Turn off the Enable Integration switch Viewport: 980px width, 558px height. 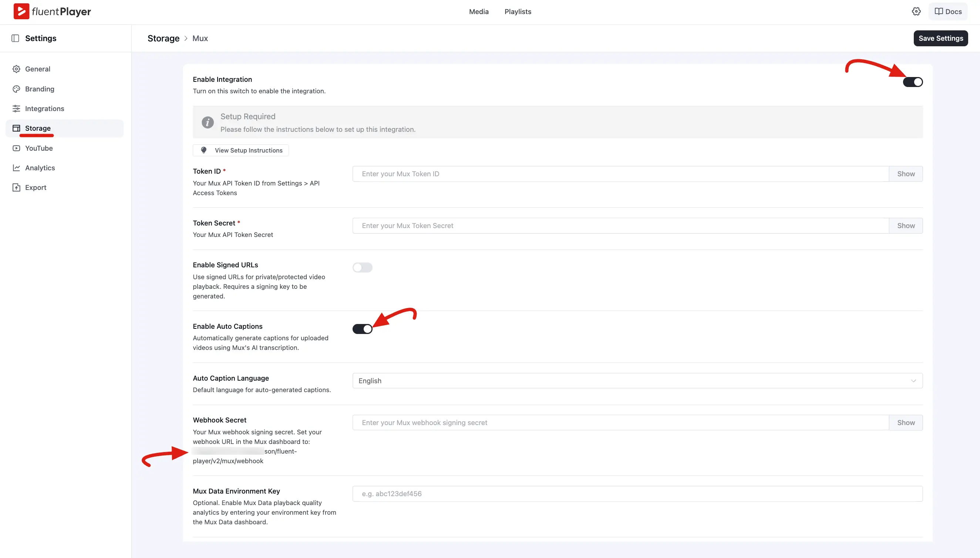click(913, 82)
